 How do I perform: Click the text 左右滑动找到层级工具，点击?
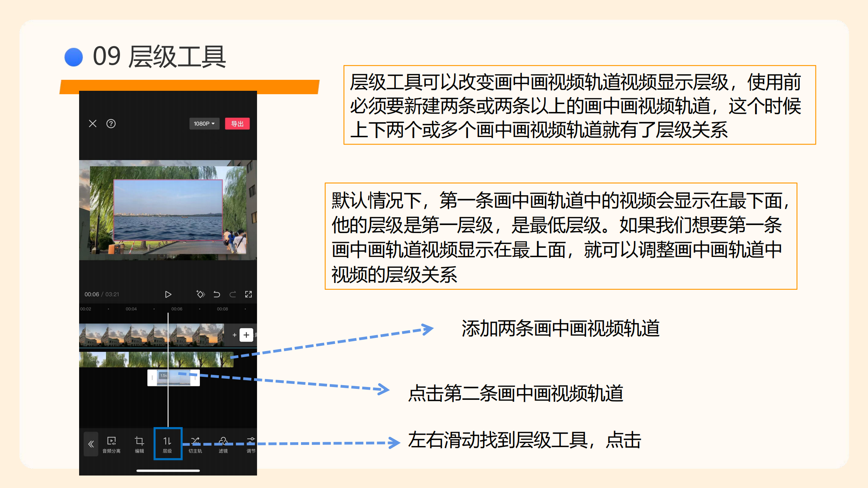(x=525, y=440)
